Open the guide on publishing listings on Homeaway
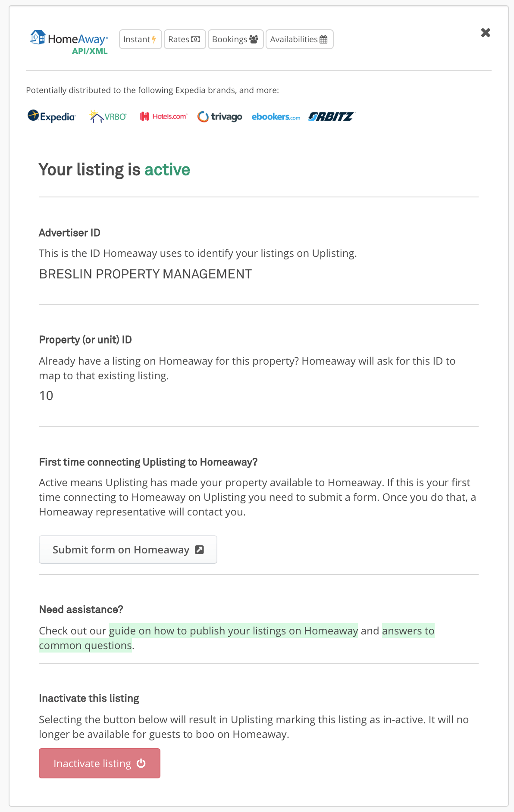This screenshot has height=812, width=514. coord(233,631)
